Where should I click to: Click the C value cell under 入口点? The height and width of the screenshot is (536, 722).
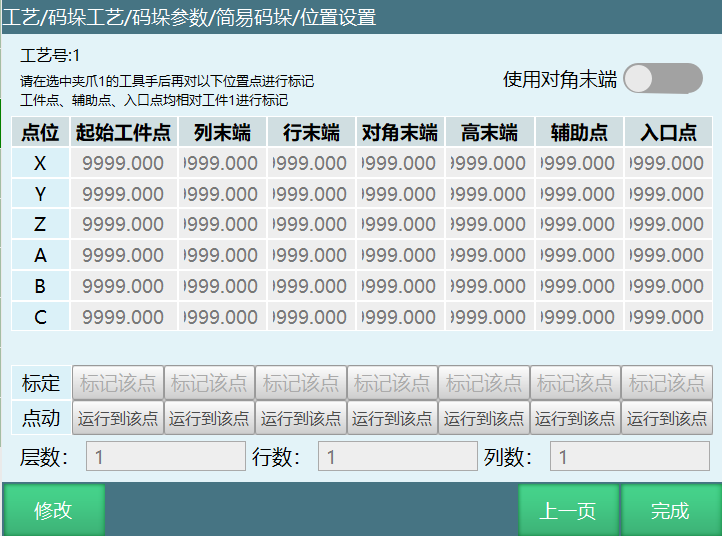tap(669, 318)
